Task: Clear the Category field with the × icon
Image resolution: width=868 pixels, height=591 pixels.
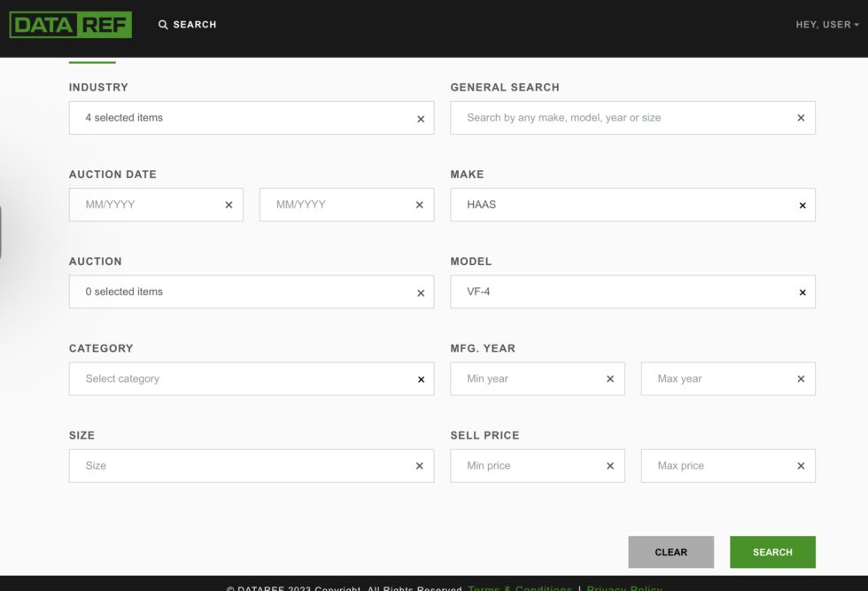Action: (x=420, y=378)
